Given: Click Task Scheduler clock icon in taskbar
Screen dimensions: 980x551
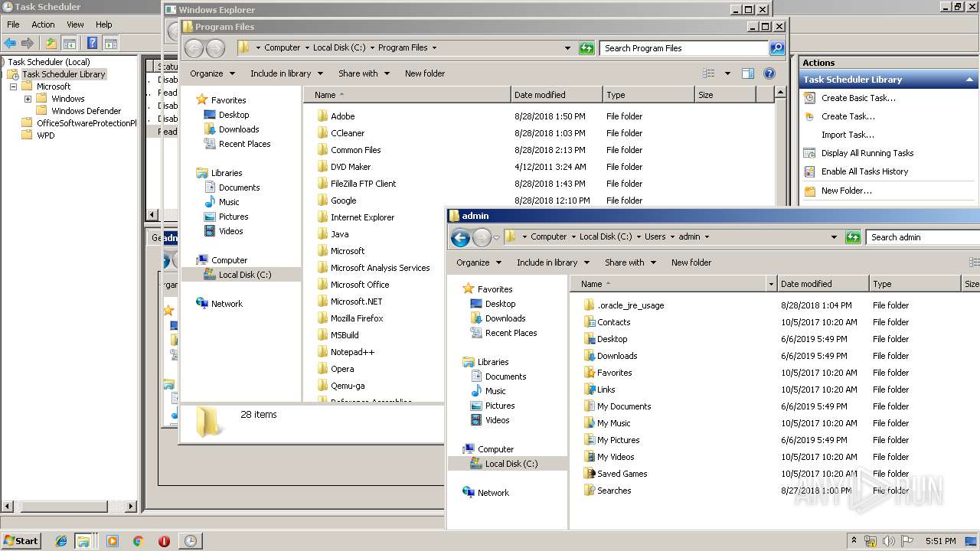Looking at the screenshot, I should tap(190, 541).
